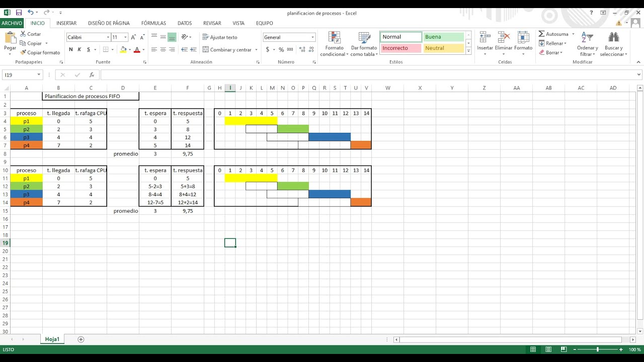Toggle italic formatting K

[79, 49]
